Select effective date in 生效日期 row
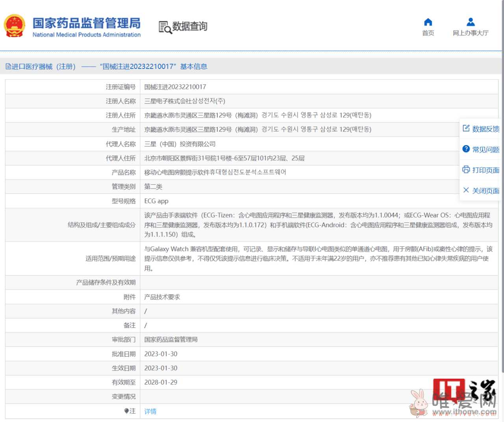 click(x=161, y=368)
